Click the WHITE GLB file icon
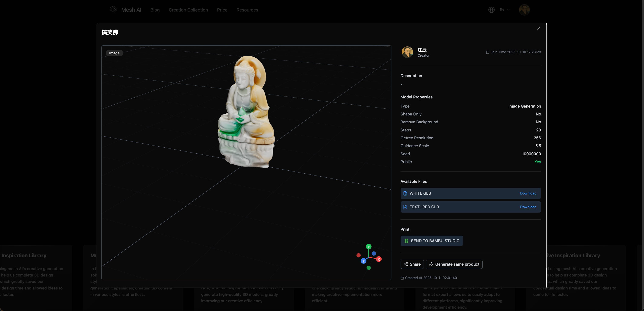Viewport: 644px width, 311px height. [405, 193]
